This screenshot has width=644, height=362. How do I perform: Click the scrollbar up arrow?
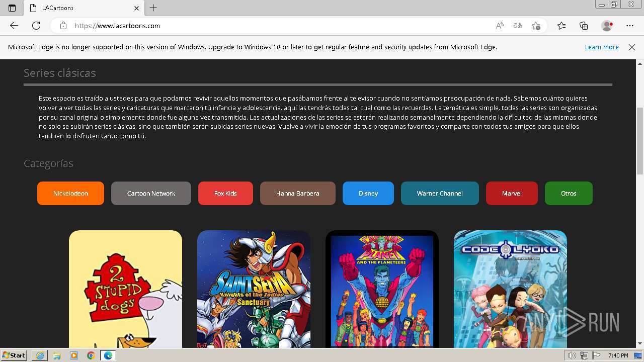tap(639, 64)
